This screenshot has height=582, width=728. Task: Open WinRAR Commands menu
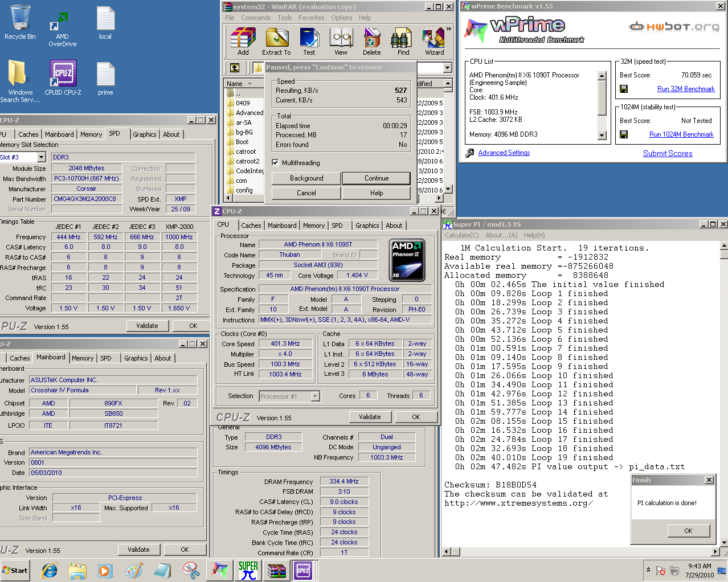click(x=256, y=18)
